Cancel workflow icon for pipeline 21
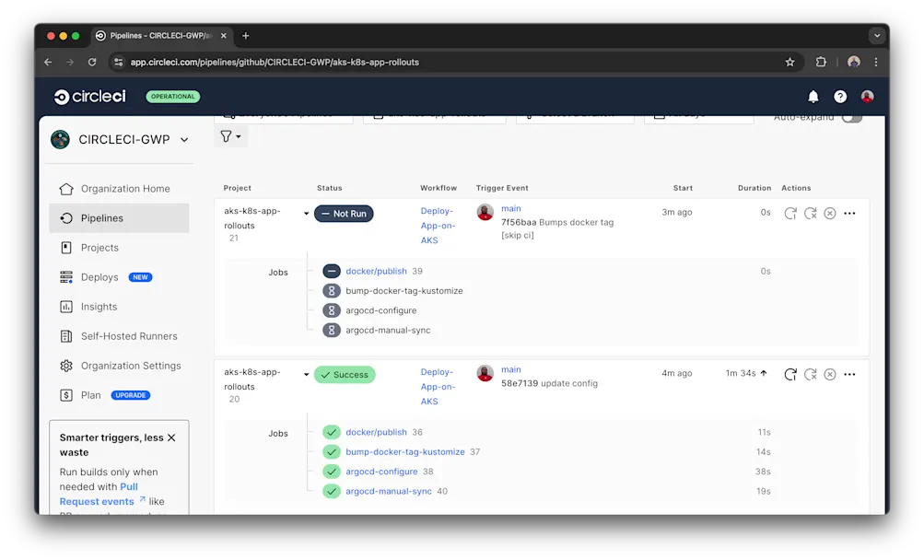The width and height of the screenshot is (924, 560). (830, 214)
